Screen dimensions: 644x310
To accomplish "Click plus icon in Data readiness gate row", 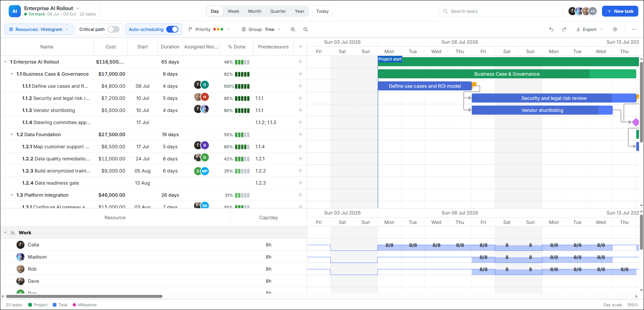I will click(300, 183).
